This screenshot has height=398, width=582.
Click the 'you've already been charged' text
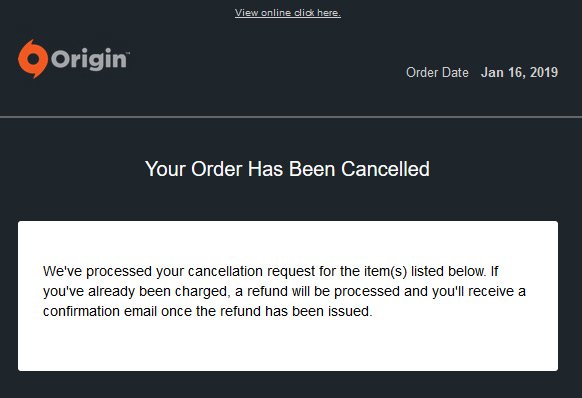135,291
